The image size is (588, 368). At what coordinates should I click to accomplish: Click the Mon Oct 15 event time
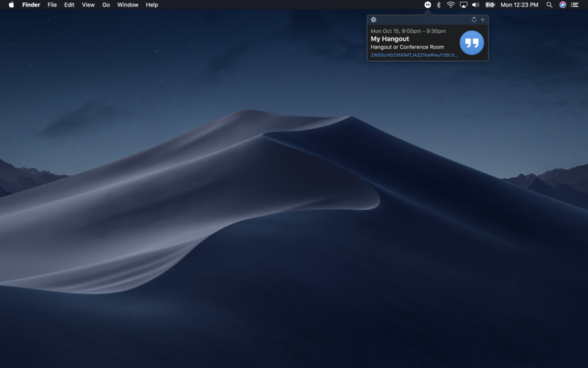pyautogui.click(x=408, y=31)
